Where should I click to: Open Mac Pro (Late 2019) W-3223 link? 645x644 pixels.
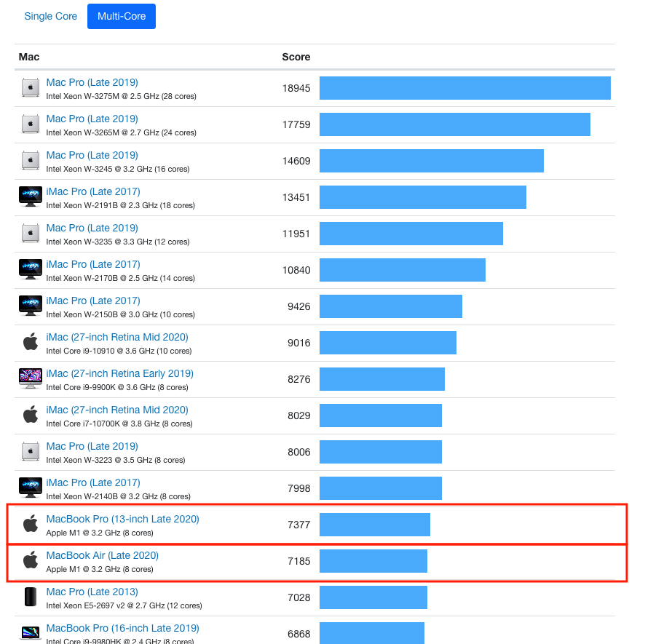point(92,447)
